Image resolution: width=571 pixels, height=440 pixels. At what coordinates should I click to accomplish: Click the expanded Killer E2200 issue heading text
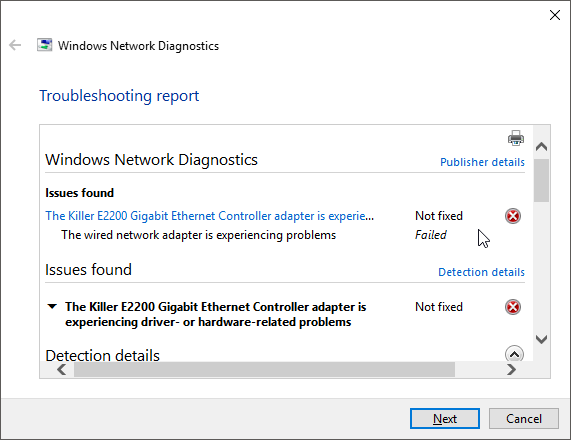[x=216, y=314]
